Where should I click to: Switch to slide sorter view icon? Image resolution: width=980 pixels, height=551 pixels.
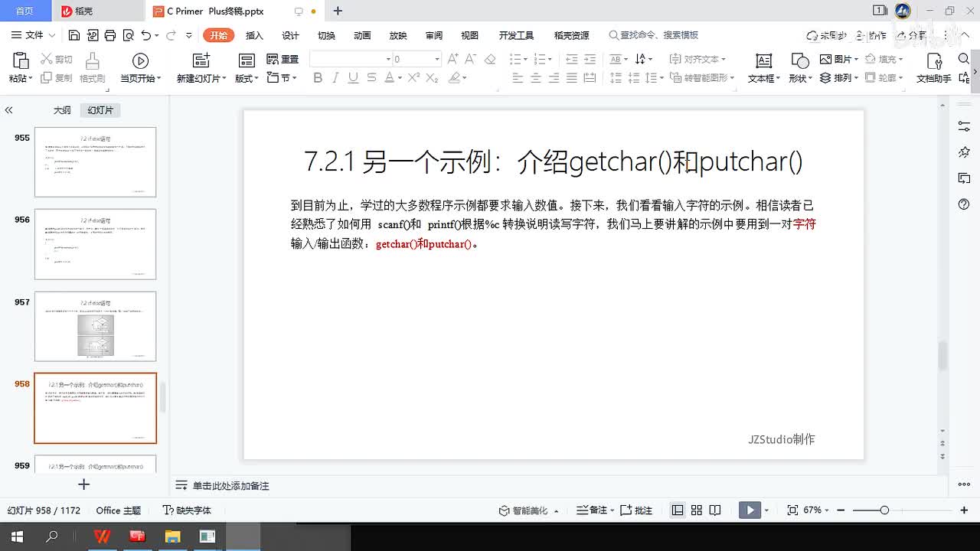click(x=696, y=510)
